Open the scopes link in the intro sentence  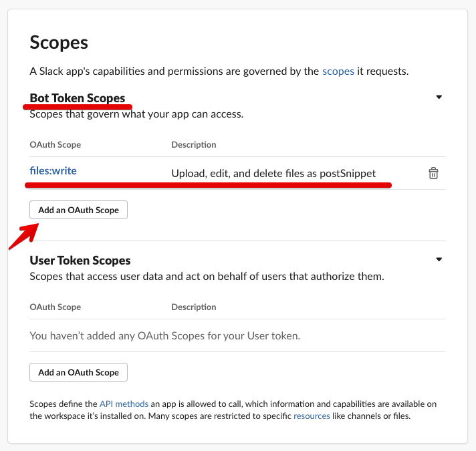[338, 71]
